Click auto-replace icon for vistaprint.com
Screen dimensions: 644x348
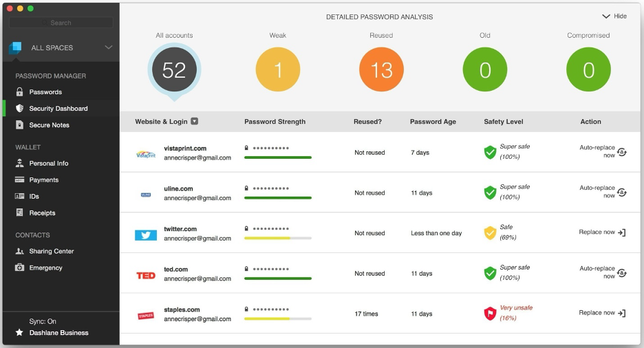622,152
